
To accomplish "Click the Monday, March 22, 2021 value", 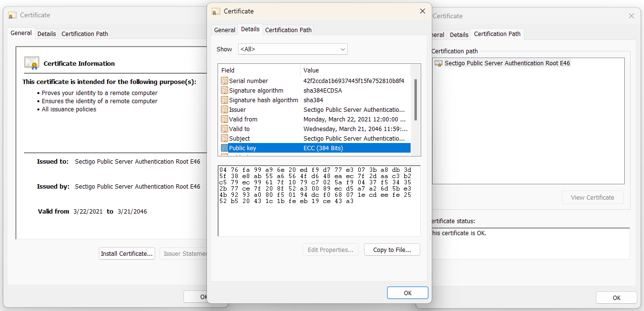I will click(x=355, y=119).
